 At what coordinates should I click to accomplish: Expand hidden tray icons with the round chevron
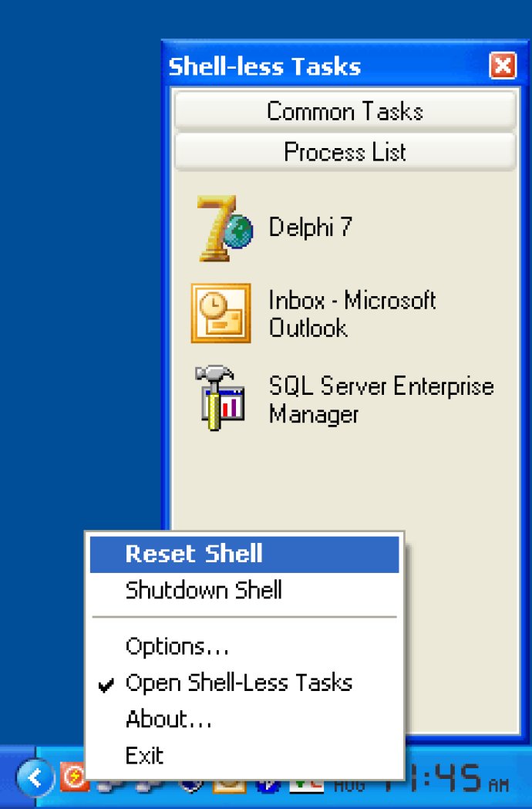coord(35,777)
